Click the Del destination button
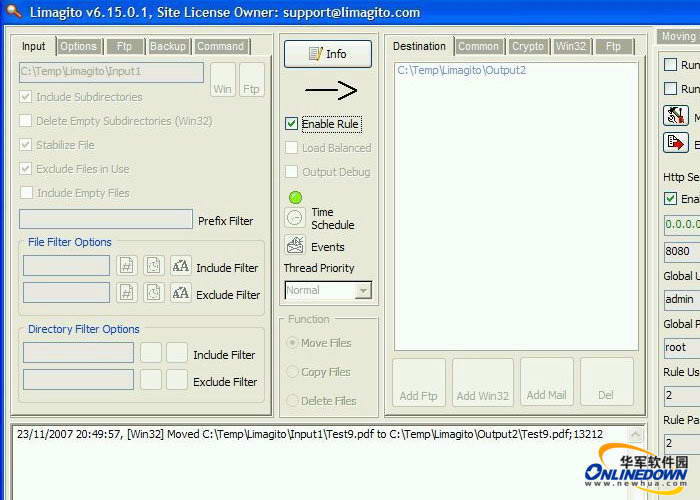This screenshot has height=500, width=700. tap(606, 383)
